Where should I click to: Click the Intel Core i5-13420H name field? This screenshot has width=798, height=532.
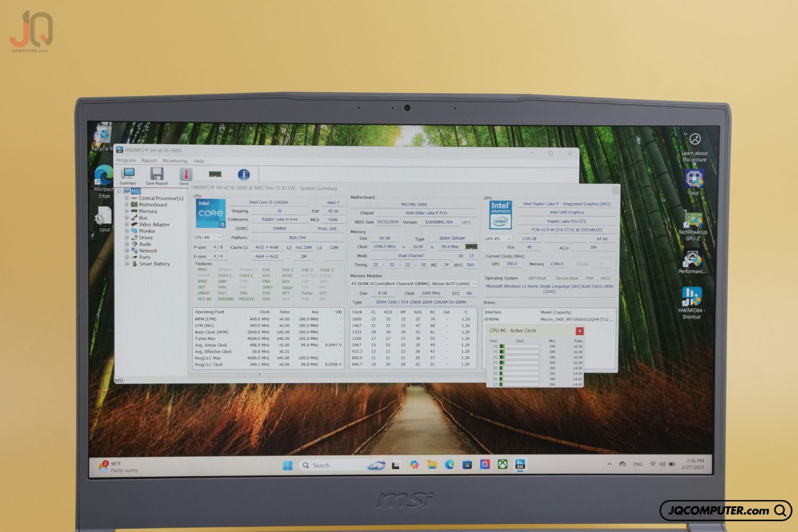pos(268,202)
